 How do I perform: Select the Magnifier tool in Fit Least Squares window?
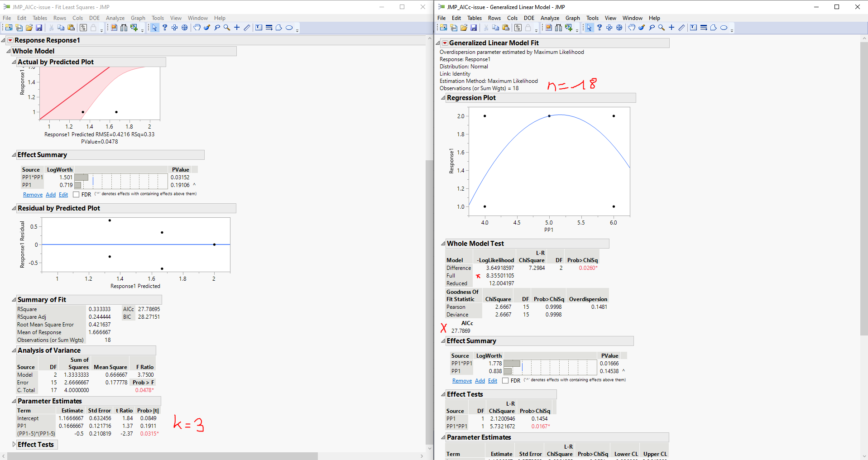(227, 28)
